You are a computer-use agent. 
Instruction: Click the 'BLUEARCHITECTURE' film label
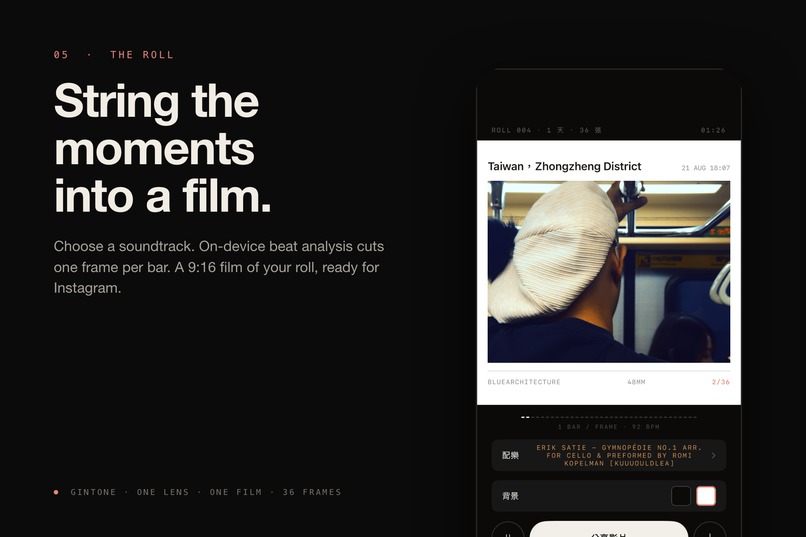524,382
